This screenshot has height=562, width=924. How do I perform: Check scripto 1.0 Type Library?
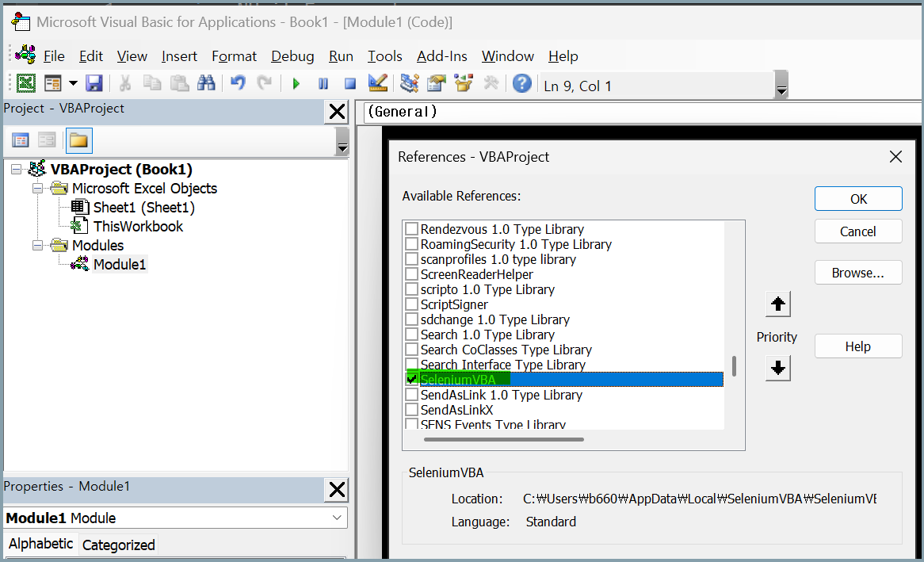tap(412, 289)
